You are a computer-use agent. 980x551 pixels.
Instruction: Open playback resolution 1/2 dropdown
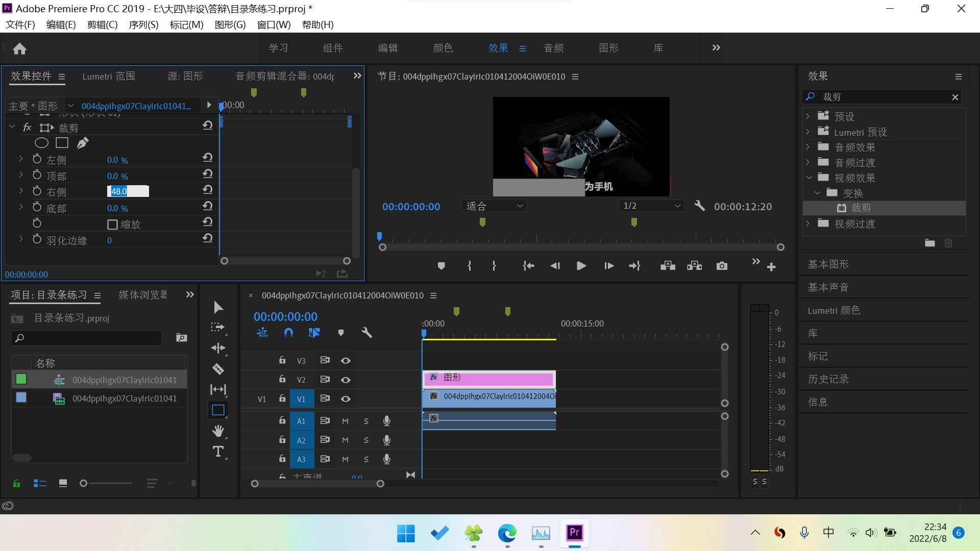[x=651, y=206]
